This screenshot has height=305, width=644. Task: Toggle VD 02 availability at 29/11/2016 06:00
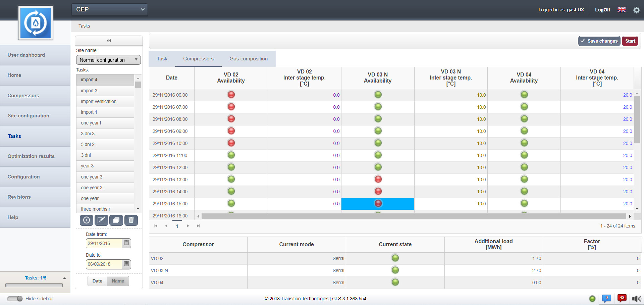tap(231, 95)
